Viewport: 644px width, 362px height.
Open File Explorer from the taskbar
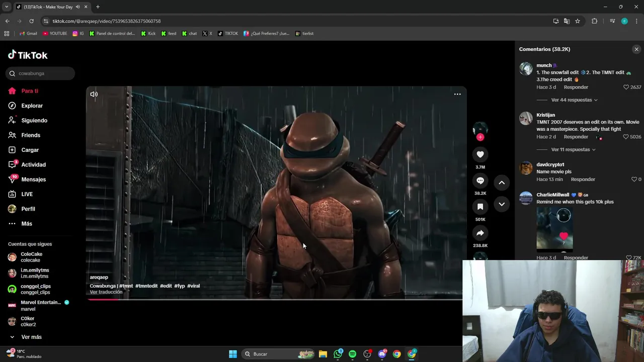pos(323,354)
